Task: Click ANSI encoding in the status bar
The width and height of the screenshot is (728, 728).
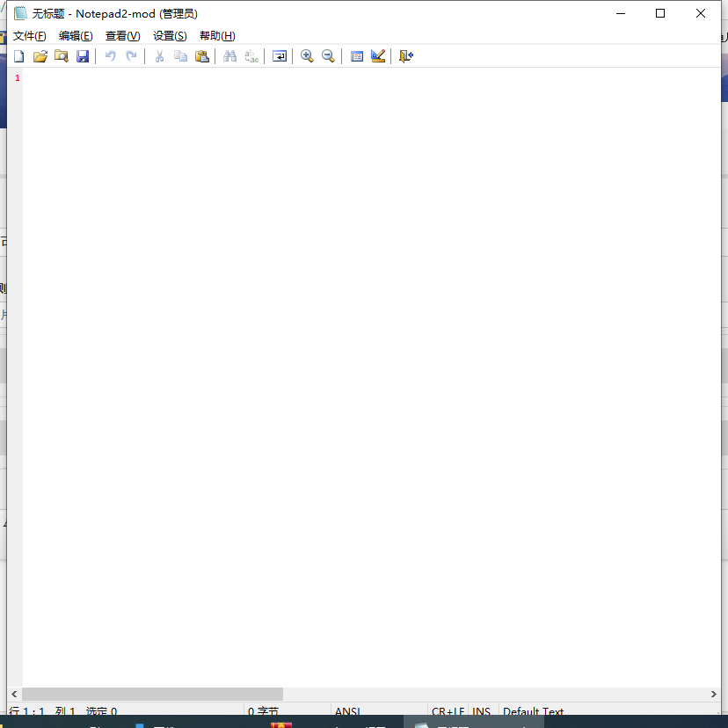Action: pos(346,711)
